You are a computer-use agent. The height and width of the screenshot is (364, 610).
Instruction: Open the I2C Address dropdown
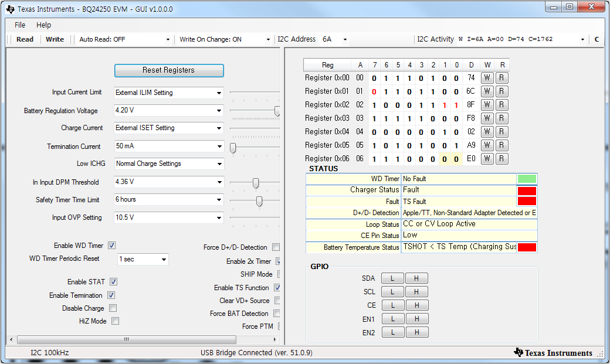pyautogui.click(x=345, y=39)
